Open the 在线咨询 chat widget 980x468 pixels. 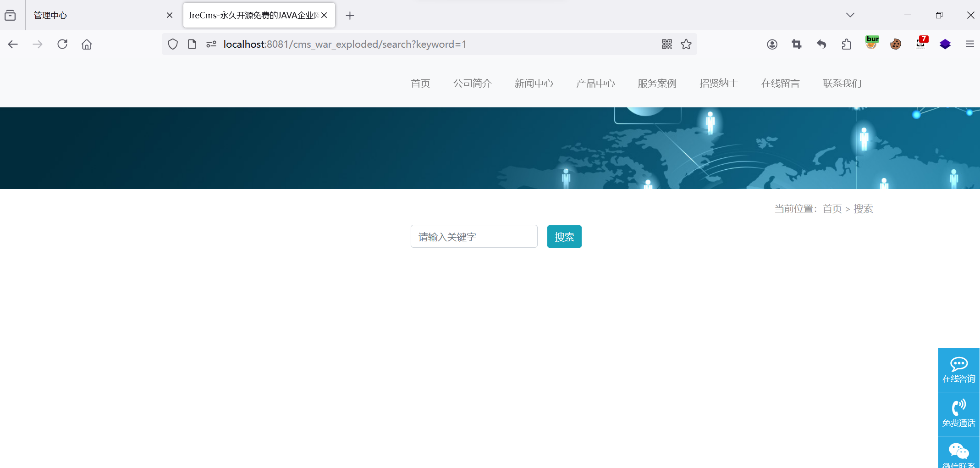pos(959,370)
